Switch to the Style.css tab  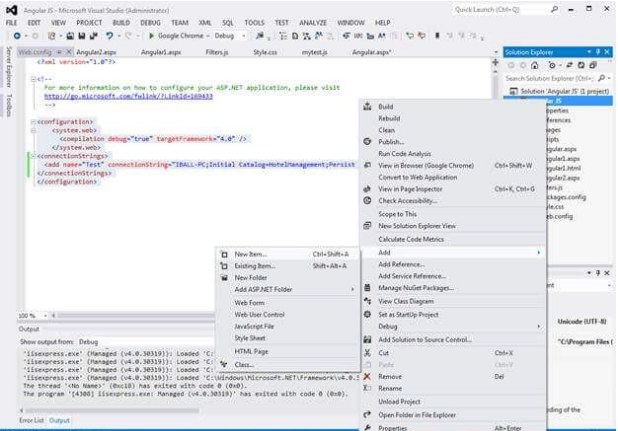pyautogui.click(x=265, y=52)
